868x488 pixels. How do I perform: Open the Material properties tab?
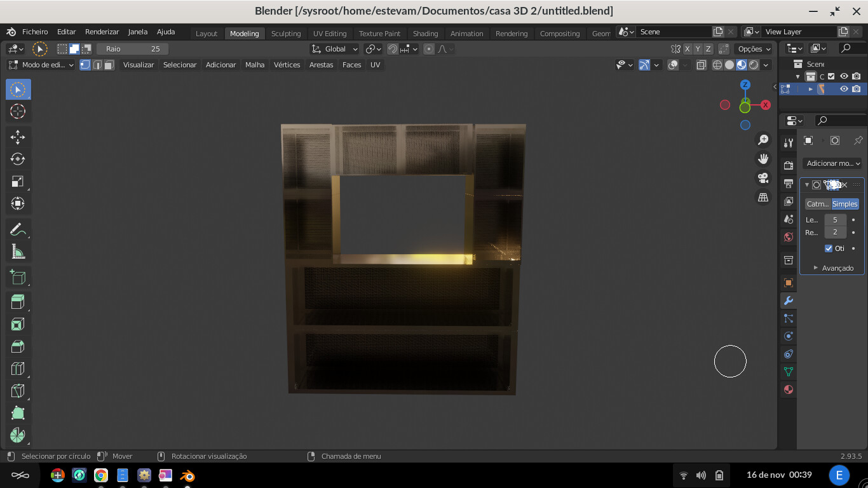(x=788, y=389)
